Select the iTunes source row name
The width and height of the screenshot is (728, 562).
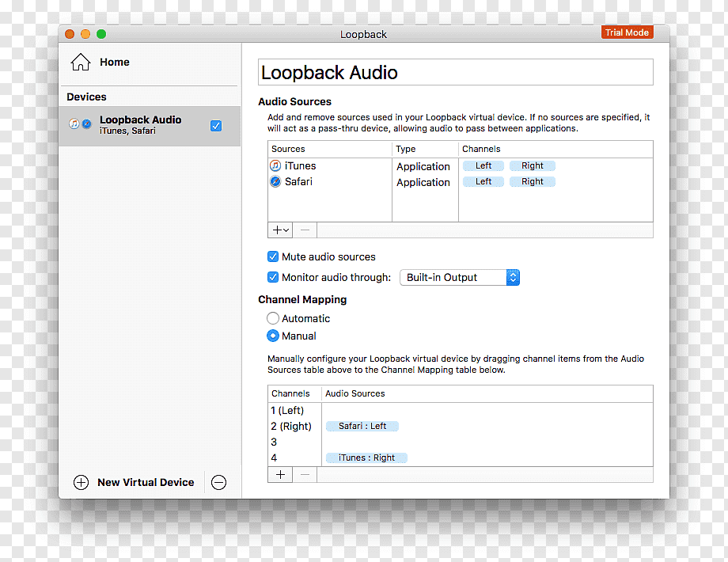click(301, 165)
